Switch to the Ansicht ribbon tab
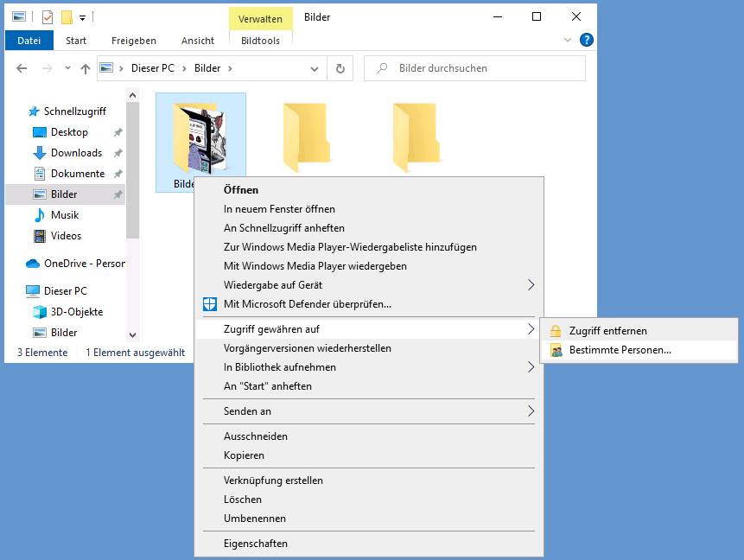The height and width of the screenshot is (560, 744). (198, 41)
